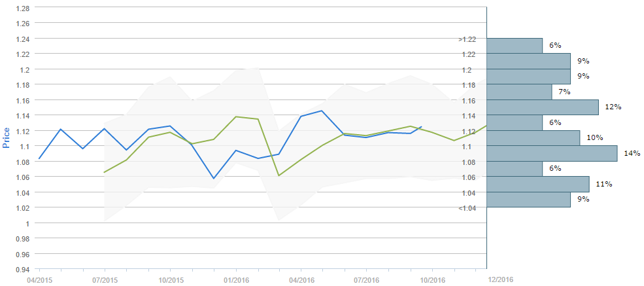
Task: Click the 10/2015 x-axis label
Action: click(170, 279)
